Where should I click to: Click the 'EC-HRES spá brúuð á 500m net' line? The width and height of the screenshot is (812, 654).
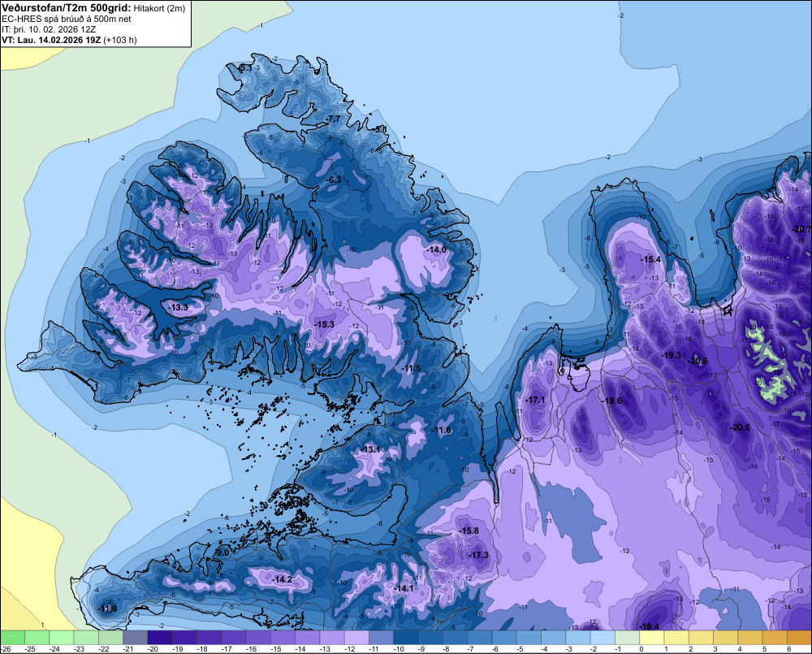point(67,19)
